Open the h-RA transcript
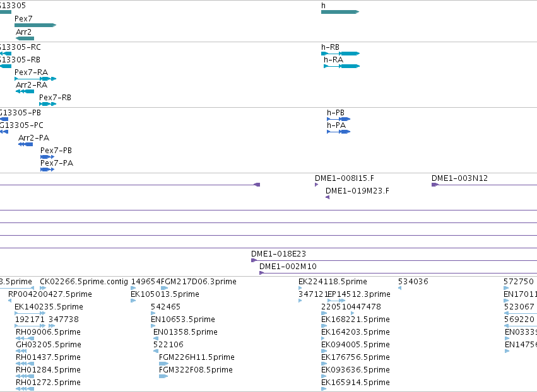 point(342,66)
